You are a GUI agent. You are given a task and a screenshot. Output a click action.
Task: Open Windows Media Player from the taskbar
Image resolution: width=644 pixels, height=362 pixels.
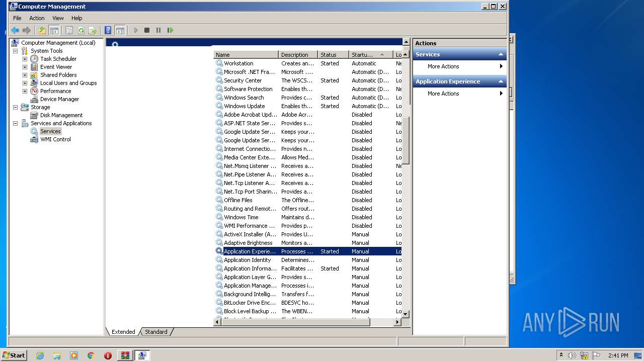coord(74,355)
